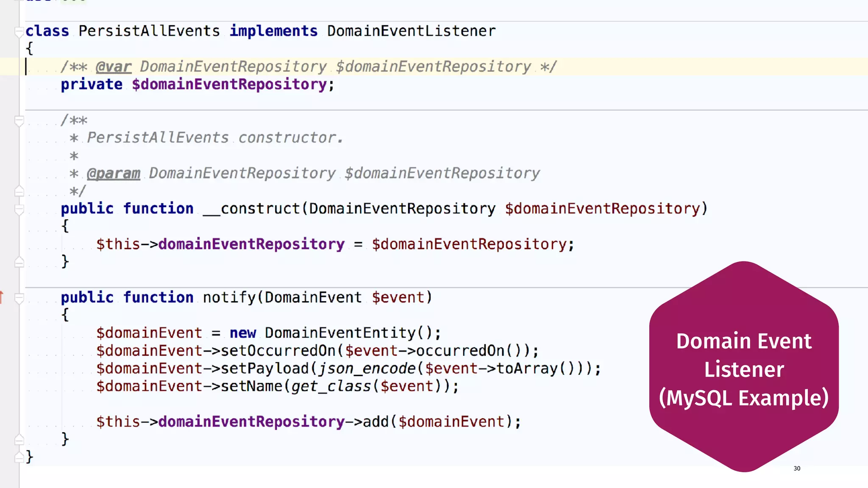Click the 'Domain Event Listener (MySQL Example)' hexagon label
This screenshot has height=488, width=868.
744,369
